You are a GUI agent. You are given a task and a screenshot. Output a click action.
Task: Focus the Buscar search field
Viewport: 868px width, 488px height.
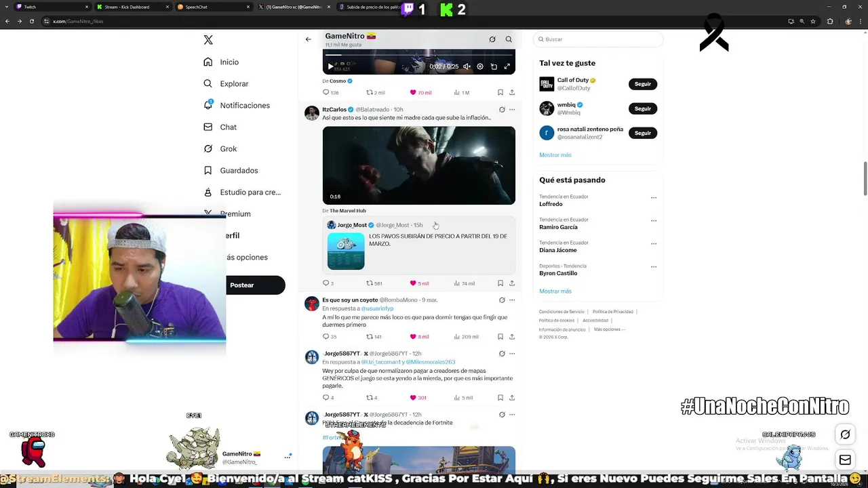tap(598, 39)
